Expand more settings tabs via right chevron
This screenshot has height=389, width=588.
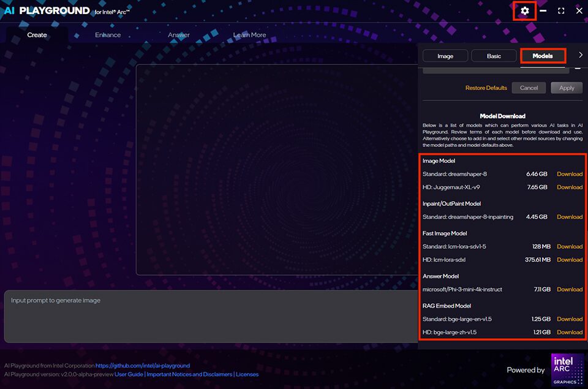coord(581,55)
